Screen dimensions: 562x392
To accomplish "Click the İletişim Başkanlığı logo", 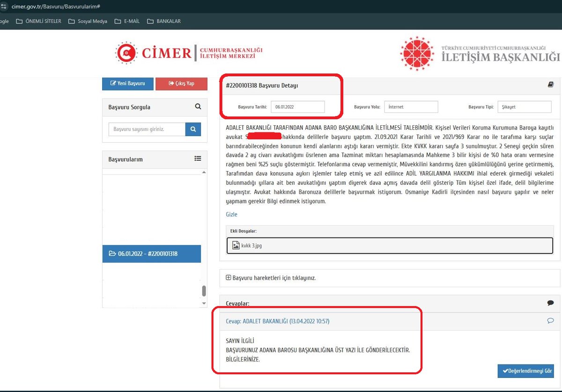I will pyautogui.click(x=480, y=53).
